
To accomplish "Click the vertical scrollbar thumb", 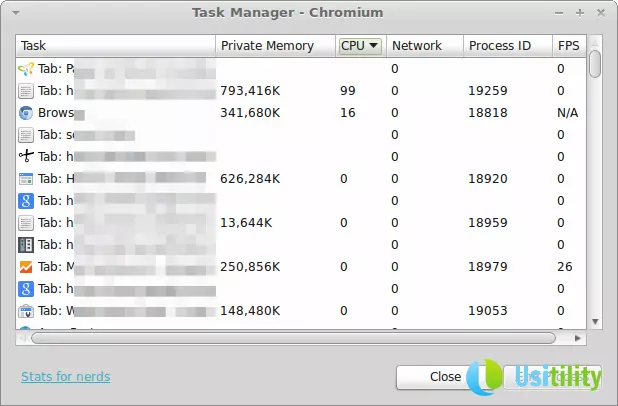I will point(595,62).
